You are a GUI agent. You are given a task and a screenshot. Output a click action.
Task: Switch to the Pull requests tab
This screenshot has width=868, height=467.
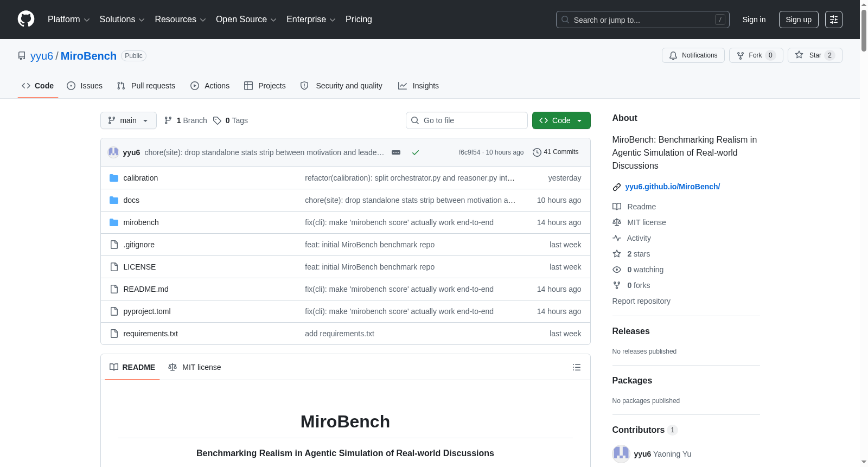(x=146, y=86)
